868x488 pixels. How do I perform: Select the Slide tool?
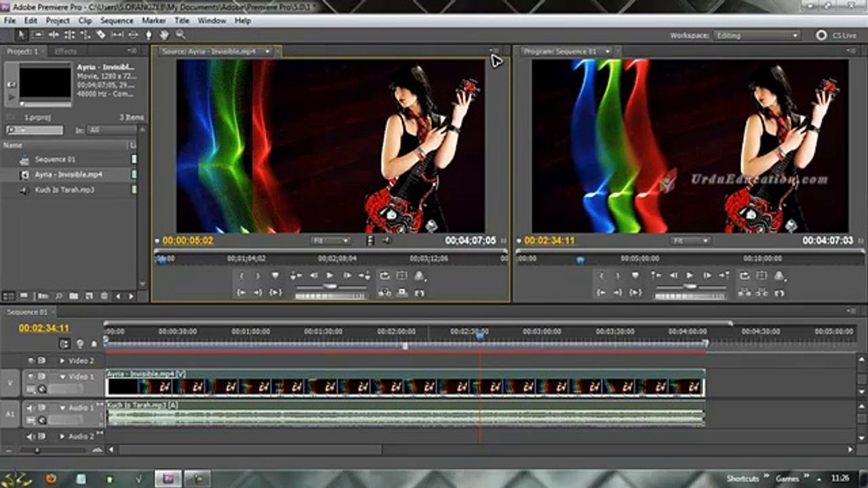[x=133, y=35]
